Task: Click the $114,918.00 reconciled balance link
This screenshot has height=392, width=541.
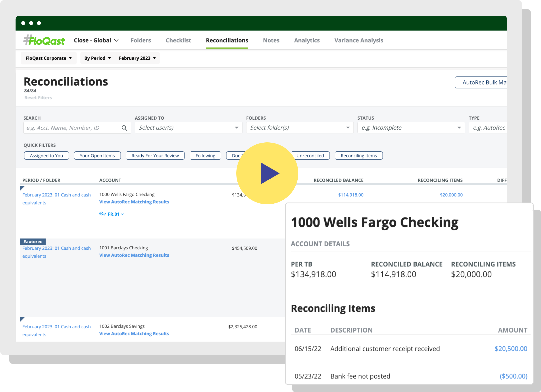Action: tap(351, 195)
